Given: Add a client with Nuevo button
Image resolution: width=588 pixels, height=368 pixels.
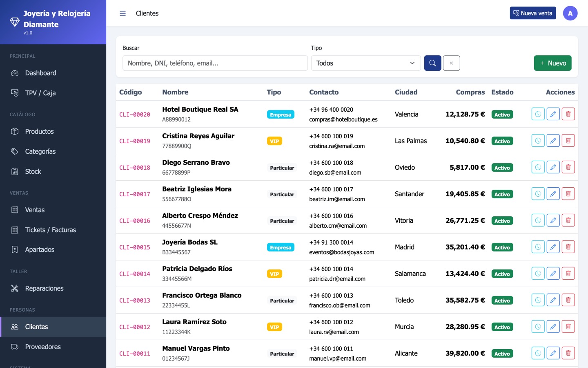Looking at the screenshot, I should tap(552, 63).
